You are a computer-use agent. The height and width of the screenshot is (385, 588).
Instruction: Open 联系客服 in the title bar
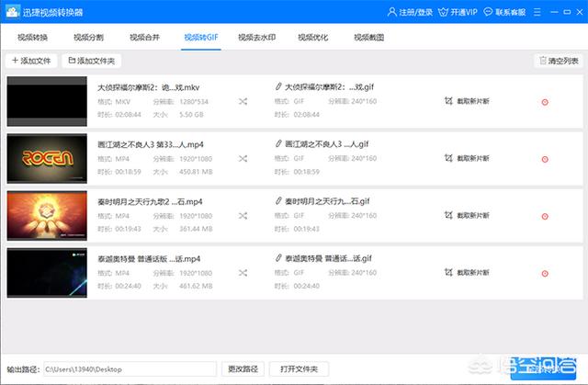click(511, 12)
